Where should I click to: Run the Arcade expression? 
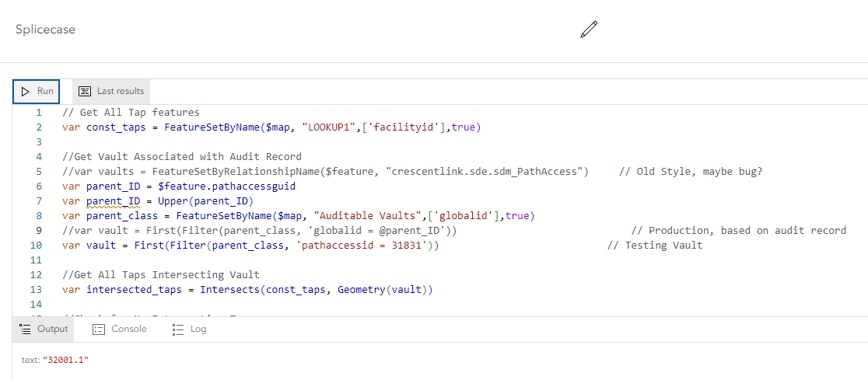36,91
